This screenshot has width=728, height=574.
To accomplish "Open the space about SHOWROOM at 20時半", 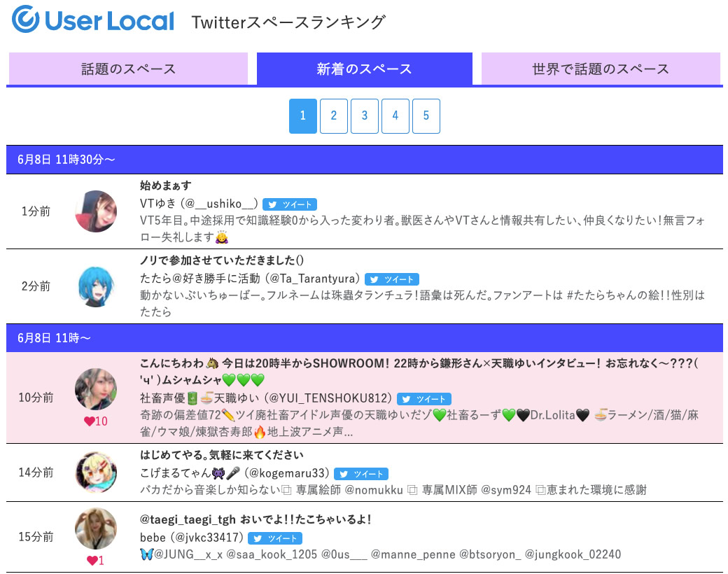I will (x=419, y=372).
